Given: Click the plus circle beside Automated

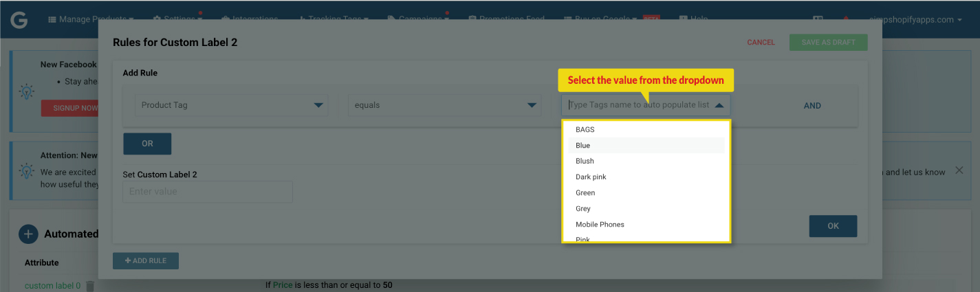Looking at the screenshot, I should pos(28,234).
